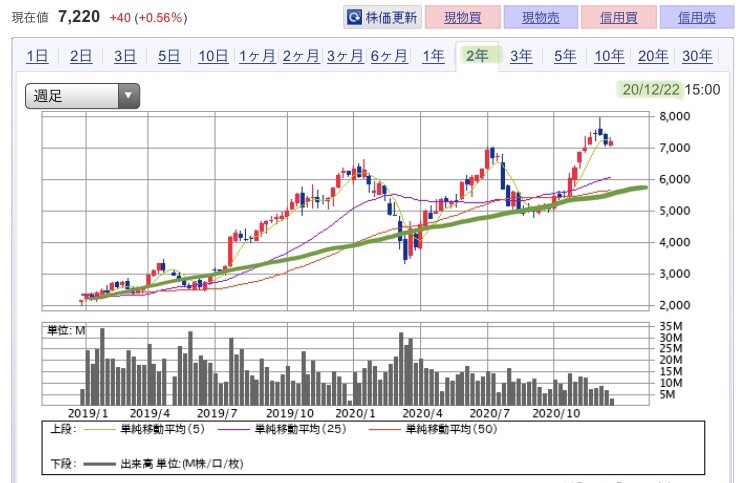Click the tallest volume bar near 2019/1
The image size is (741, 483).
[102, 366]
